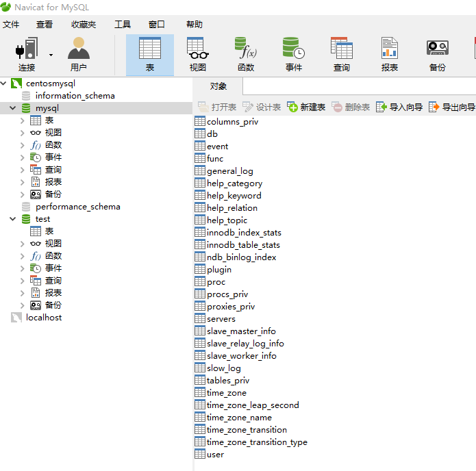This screenshot has width=476, height=471.
Task: Select the proc table
Action: click(x=216, y=282)
